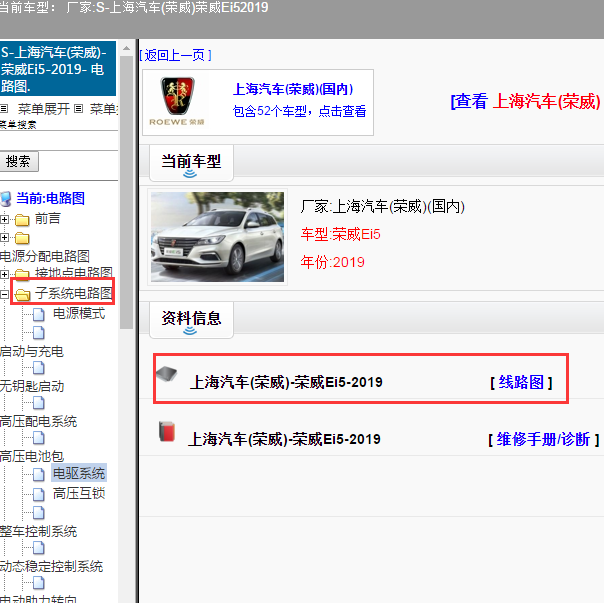Select 高压互锁 tree item

(x=79, y=493)
